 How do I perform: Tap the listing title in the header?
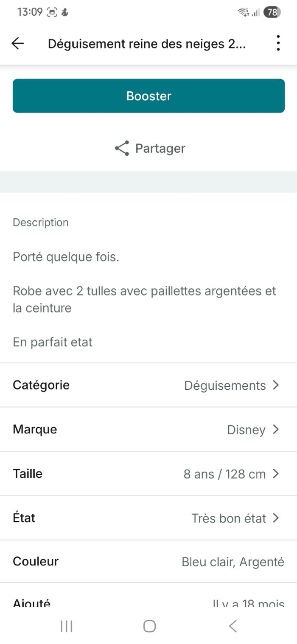point(146,44)
